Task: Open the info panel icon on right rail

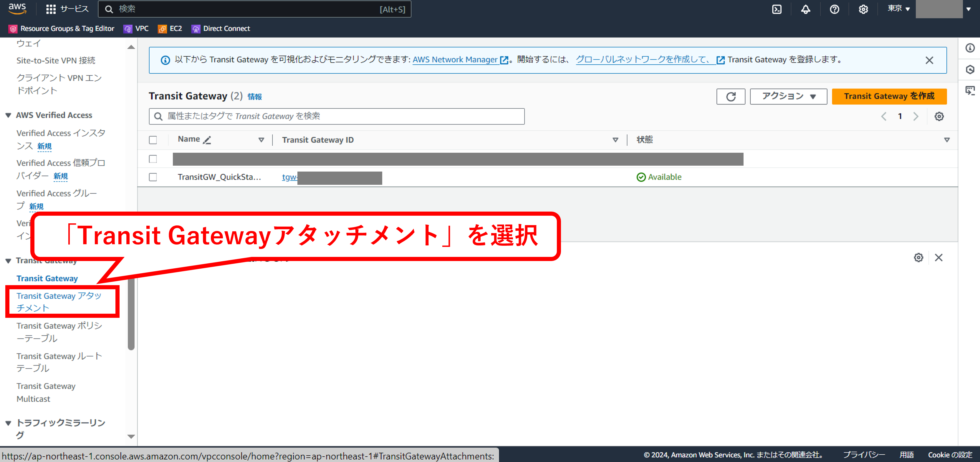Action: pyautogui.click(x=970, y=48)
